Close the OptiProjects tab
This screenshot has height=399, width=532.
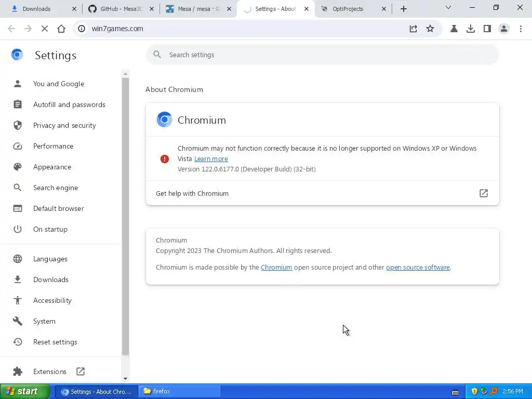384,9
